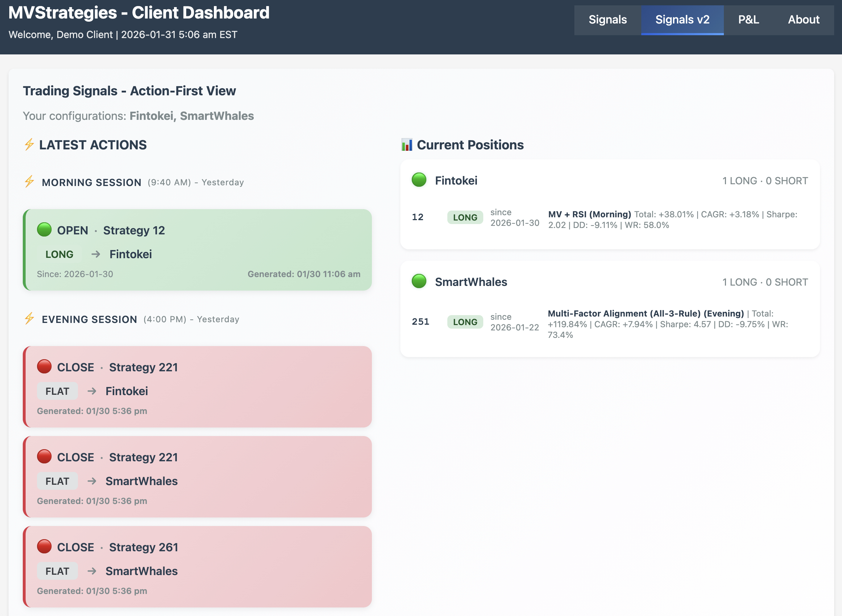
Task: Click the red CLOSE indicator on Strategy 261
Action: [x=44, y=547]
